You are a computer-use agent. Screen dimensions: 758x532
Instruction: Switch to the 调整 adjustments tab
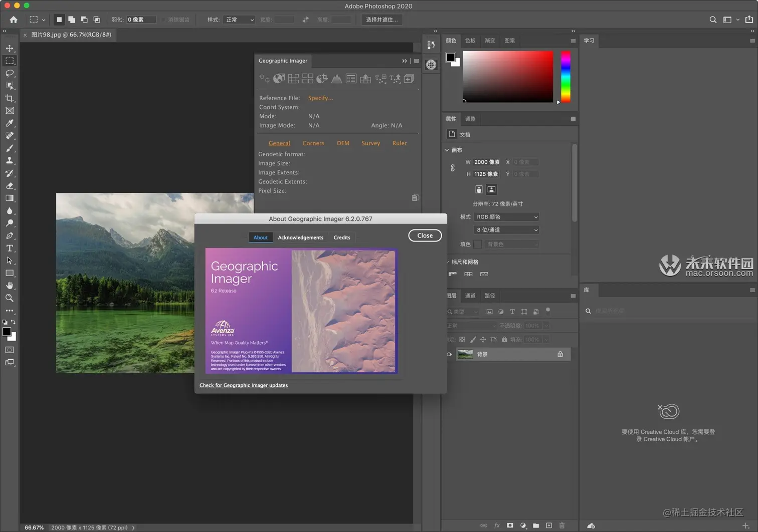[470, 119]
